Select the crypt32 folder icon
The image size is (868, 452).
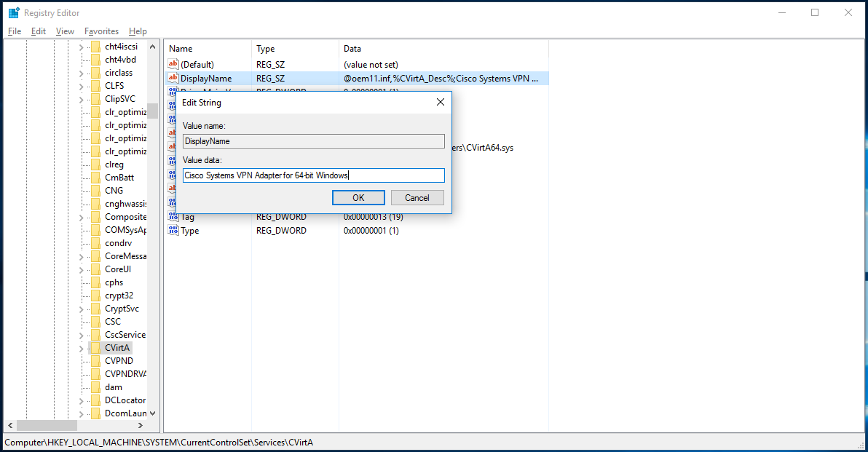[x=96, y=296]
